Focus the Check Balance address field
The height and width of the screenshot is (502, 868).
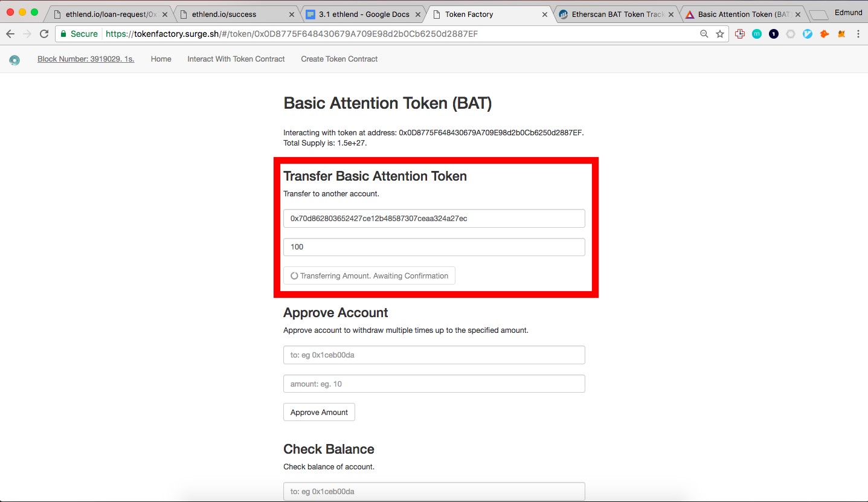tap(434, 491)
